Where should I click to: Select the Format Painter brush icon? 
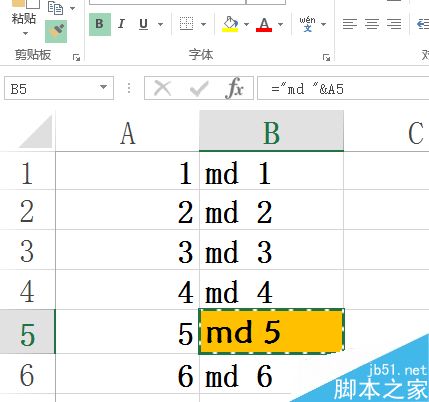[x=56, y=31]
